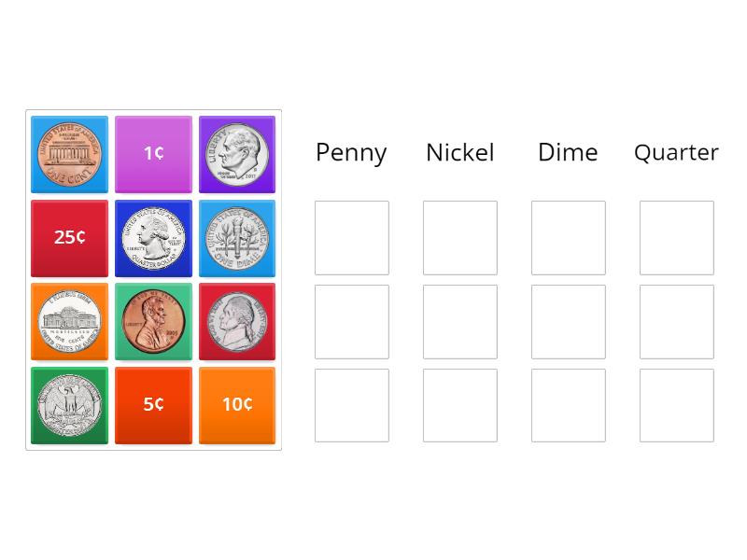Click the copper Lincoln penny front tile
747x560 pixels.
pos(153,321)
